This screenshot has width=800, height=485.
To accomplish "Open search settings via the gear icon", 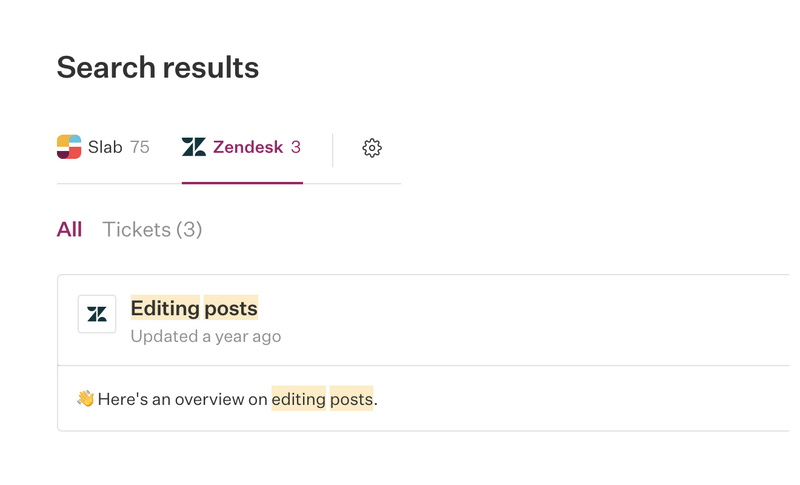I will pyautogui.click(x=372, y=148).
